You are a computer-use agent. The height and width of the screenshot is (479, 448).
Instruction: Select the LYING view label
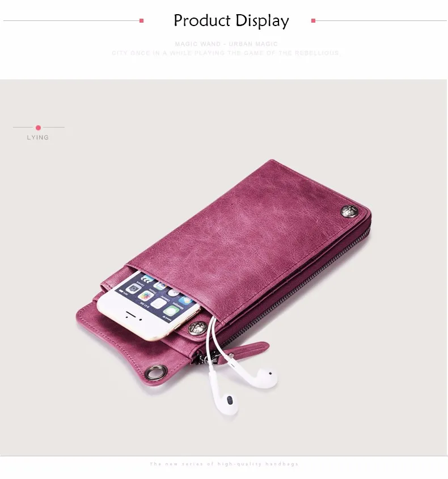coord(38,138)
